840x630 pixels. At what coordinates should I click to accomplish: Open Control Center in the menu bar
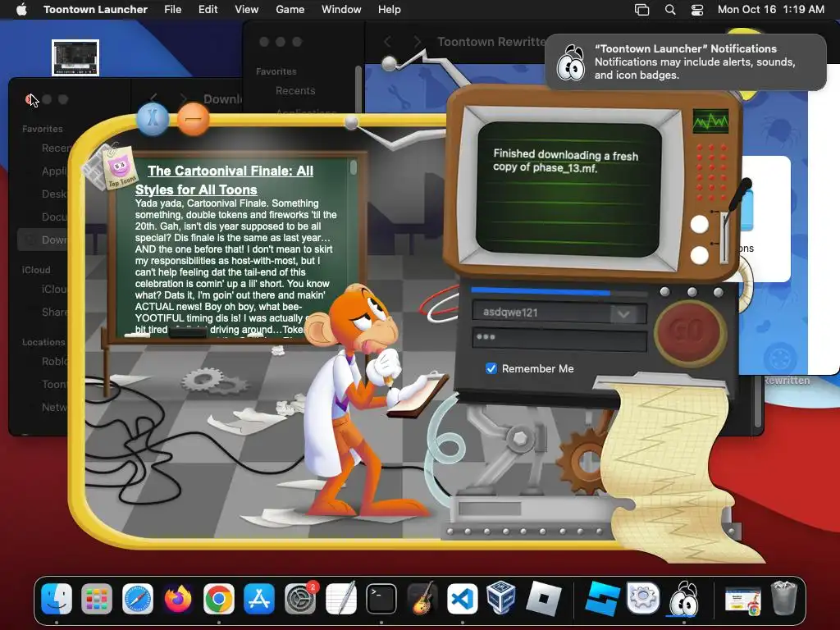pyautogui.click(x=697, y=10)
